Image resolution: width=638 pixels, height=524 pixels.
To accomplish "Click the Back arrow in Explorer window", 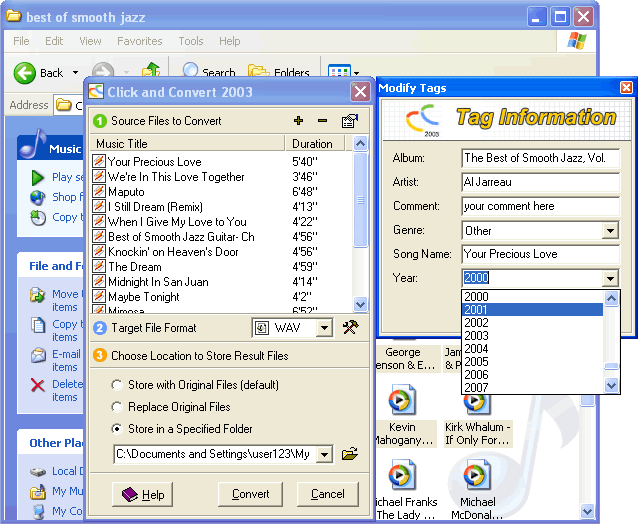I will [x=25, y=73].
